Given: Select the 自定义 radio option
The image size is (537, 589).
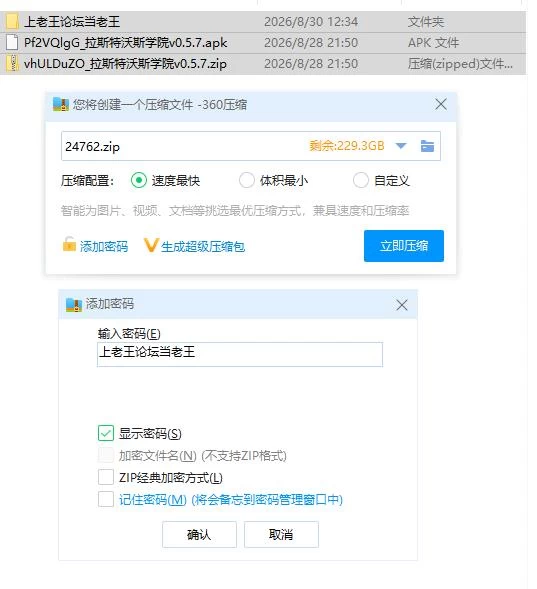Looking at the screenshot, I should pos(361,180).
